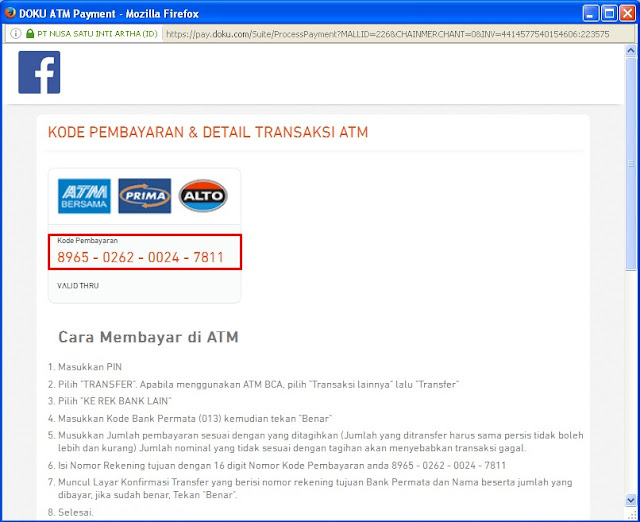640x522 pixels.
Task: Maximize the Firefox window
Action: click(609, 13)
